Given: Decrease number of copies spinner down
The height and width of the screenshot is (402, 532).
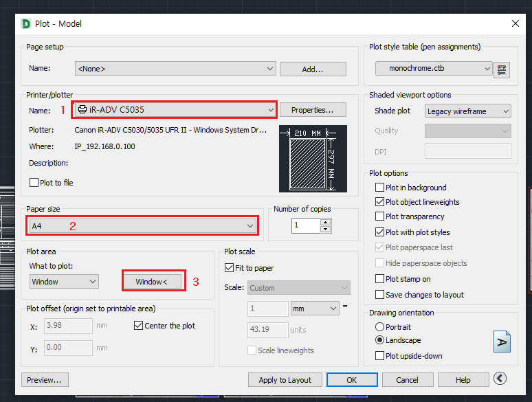Looking at the screenshot, I should click(x=326, y=230).
